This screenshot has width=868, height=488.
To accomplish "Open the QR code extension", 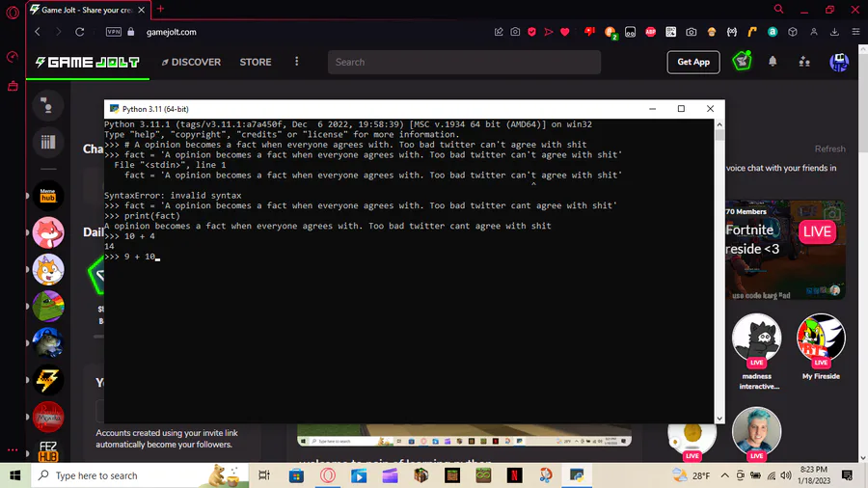I will click(671, 32).
